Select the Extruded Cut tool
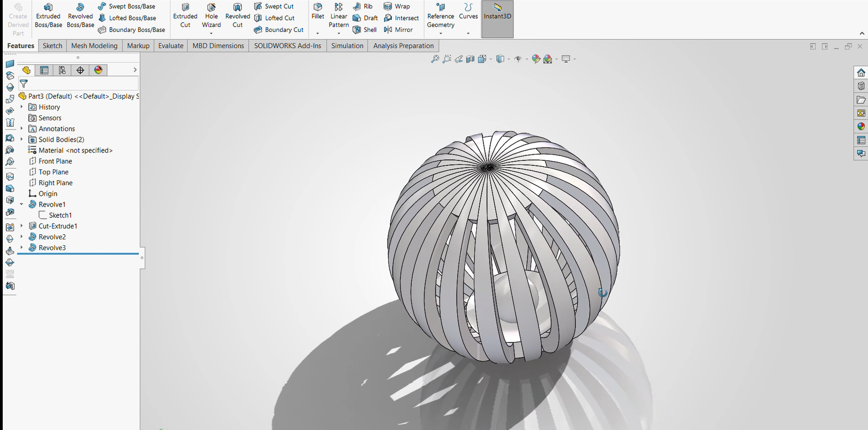The width and height of the screenshot is (868, 430). pyautogui.click(x=185, y=16)
